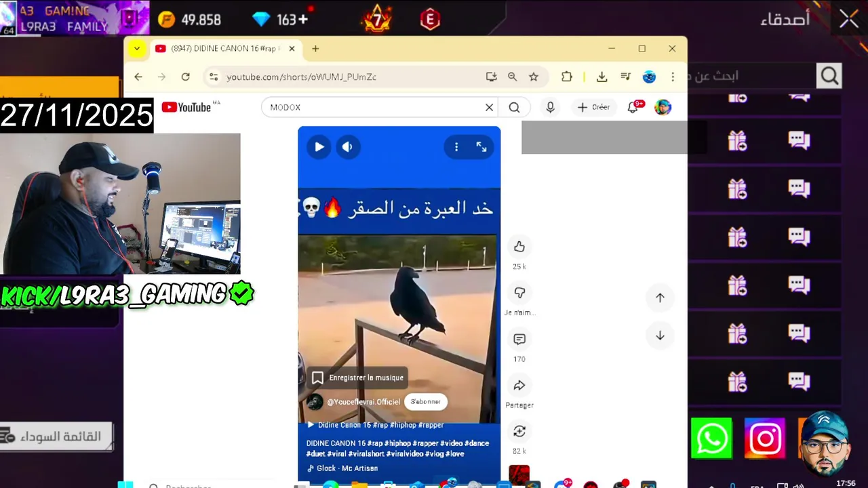Go back one page in Chrome
This screenshot has height=488, width=868.
tap(138, 77)
